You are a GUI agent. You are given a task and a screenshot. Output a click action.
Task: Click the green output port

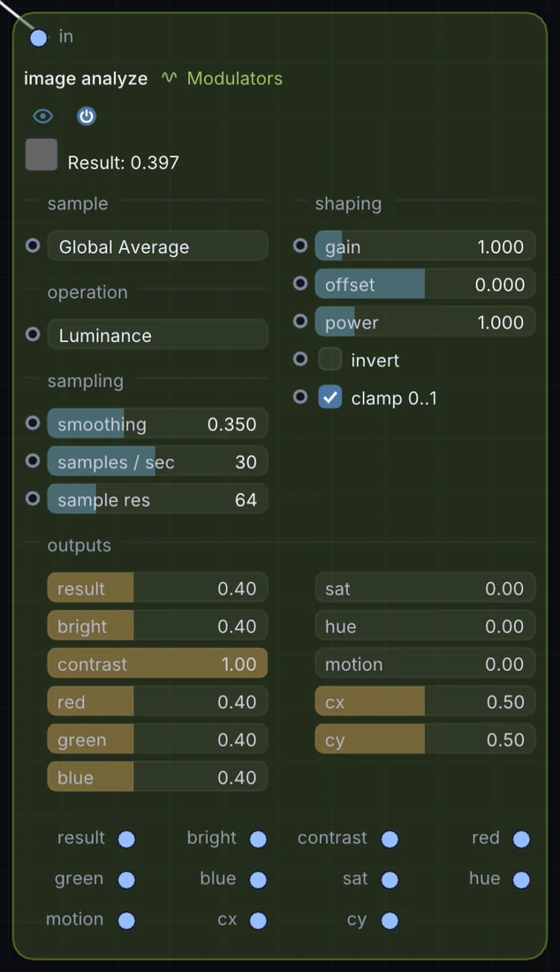[x=126, y=879]
